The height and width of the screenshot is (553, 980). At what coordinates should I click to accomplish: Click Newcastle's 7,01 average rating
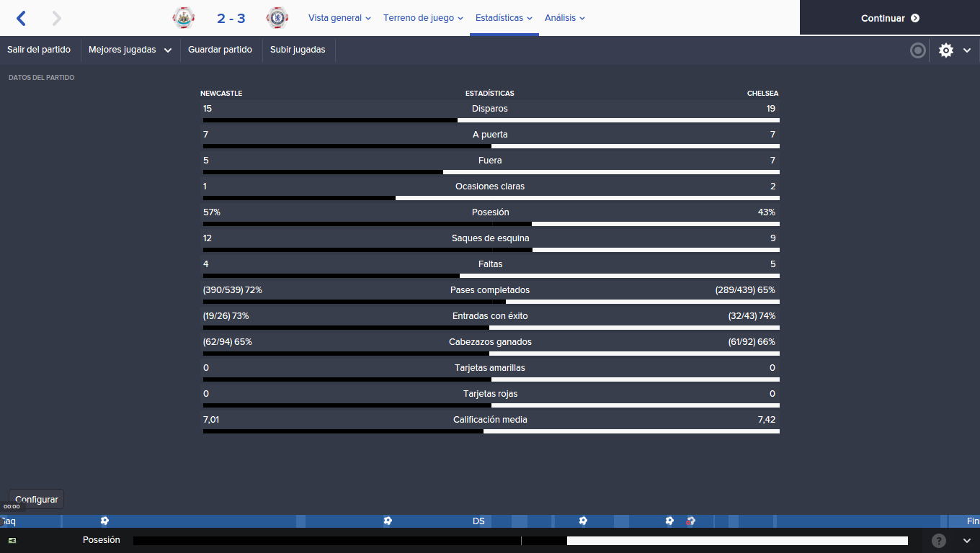click(x=211, y=420)
